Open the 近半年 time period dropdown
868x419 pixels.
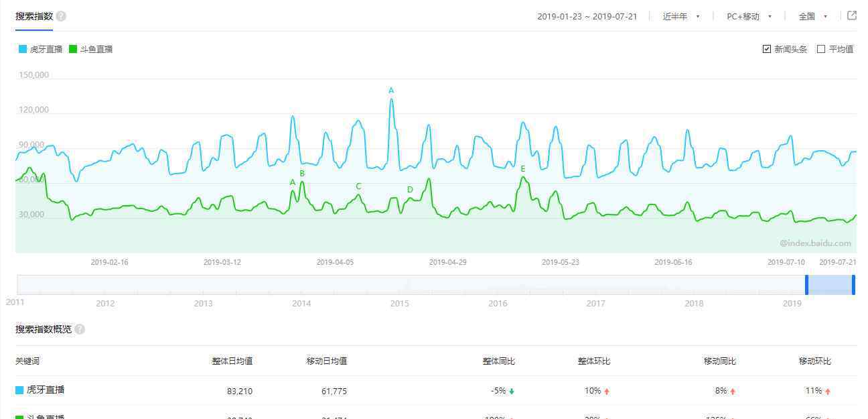tap(681, 16)
